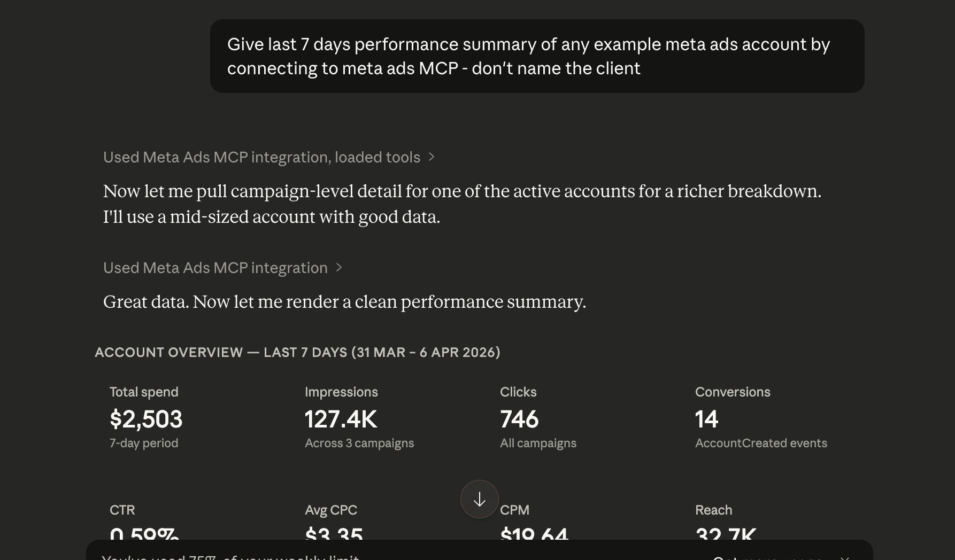Select the Avg CPC value $3.35
This screenshot has height=560, width=955.
click(333, 536)
